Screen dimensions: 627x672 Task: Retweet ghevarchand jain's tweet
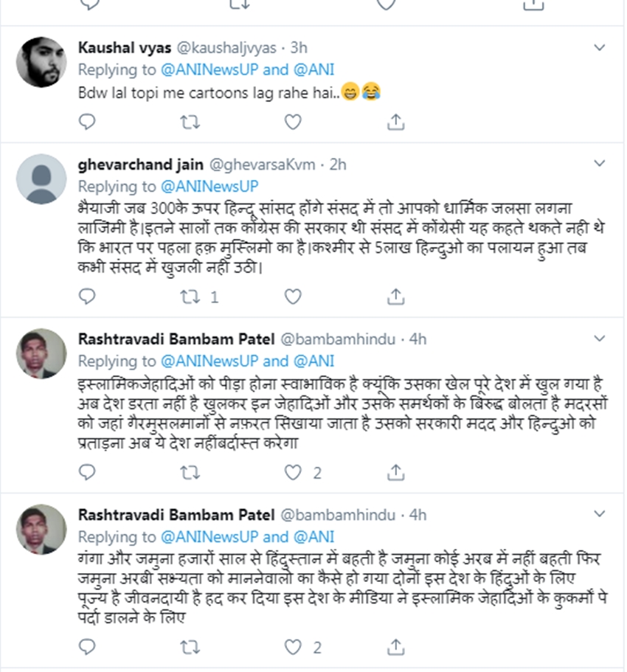click(x=190, y=297)
